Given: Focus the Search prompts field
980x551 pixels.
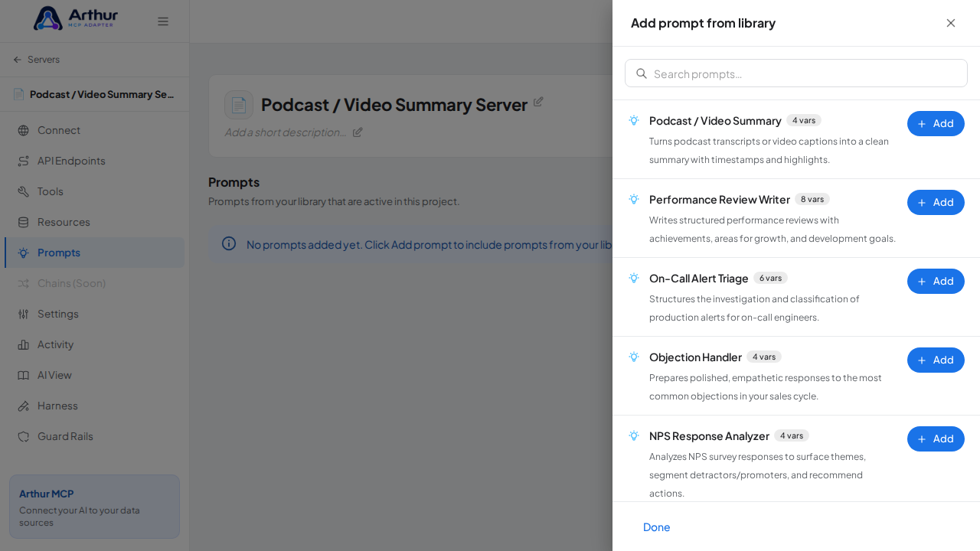Looking at the screenshot, I should tap(796, 73).
